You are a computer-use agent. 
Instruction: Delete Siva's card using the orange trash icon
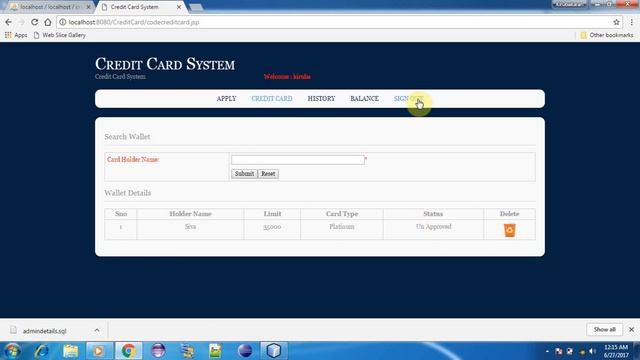click(509, 230)
